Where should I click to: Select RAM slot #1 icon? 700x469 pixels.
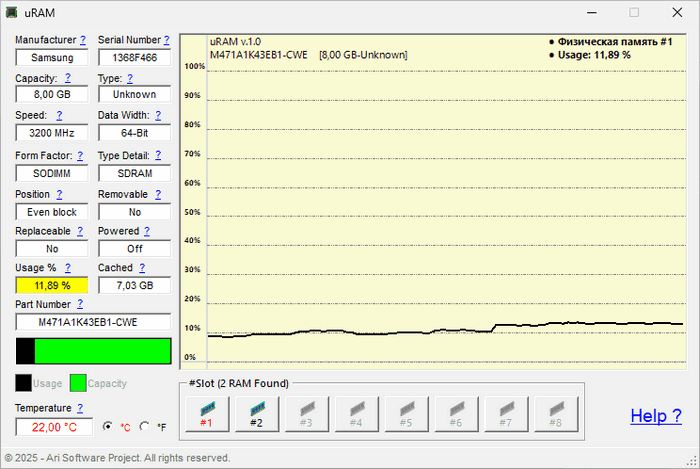[207, 414]
